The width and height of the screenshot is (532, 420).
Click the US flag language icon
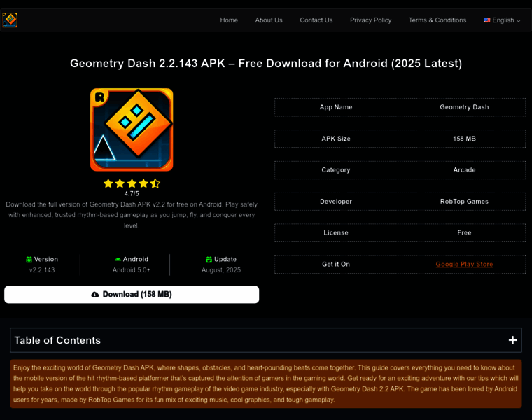pos(487,20)
